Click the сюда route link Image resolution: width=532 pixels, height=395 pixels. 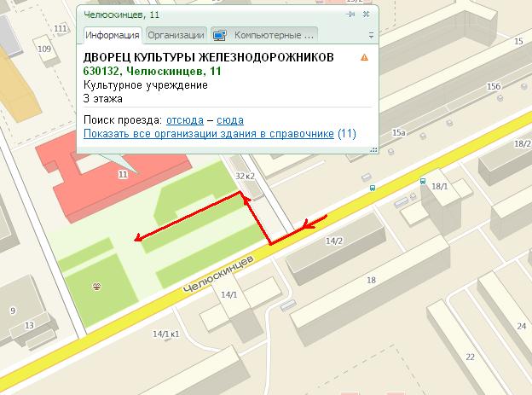(x=230, y=120)
